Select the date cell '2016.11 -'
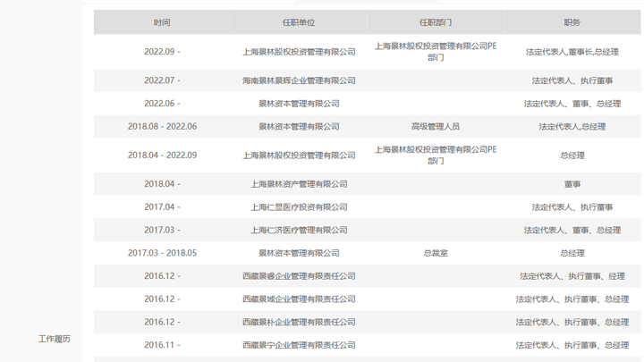644x362 pixels. click(162, 345)
